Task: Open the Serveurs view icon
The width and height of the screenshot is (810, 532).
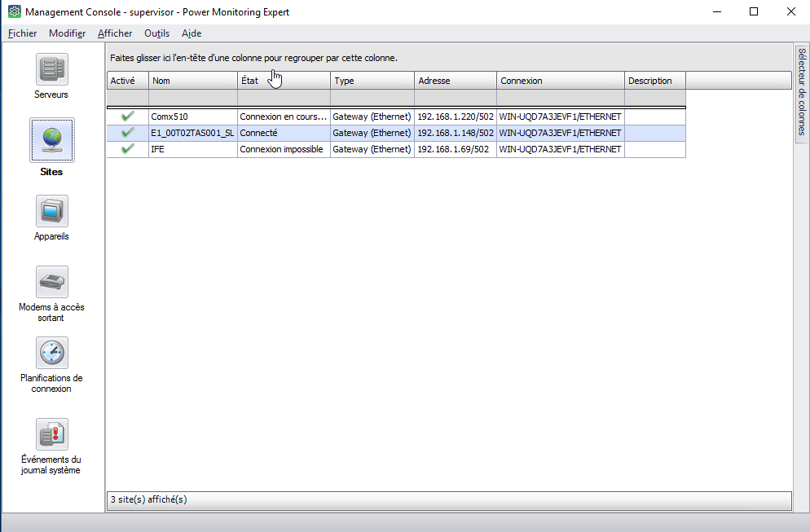Action: click(51, 70)
